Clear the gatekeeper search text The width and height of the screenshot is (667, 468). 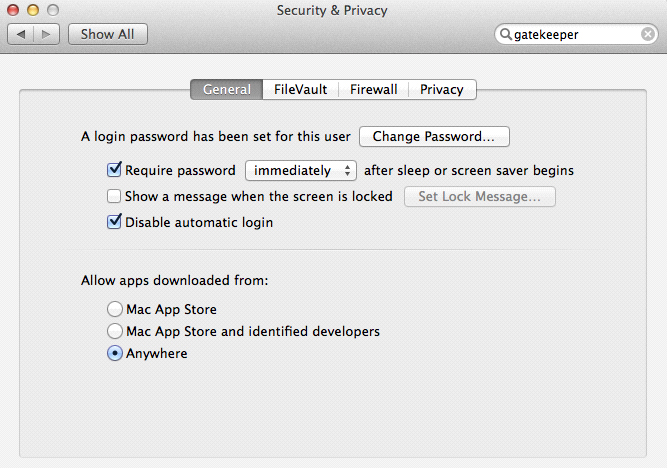(648, 34)
